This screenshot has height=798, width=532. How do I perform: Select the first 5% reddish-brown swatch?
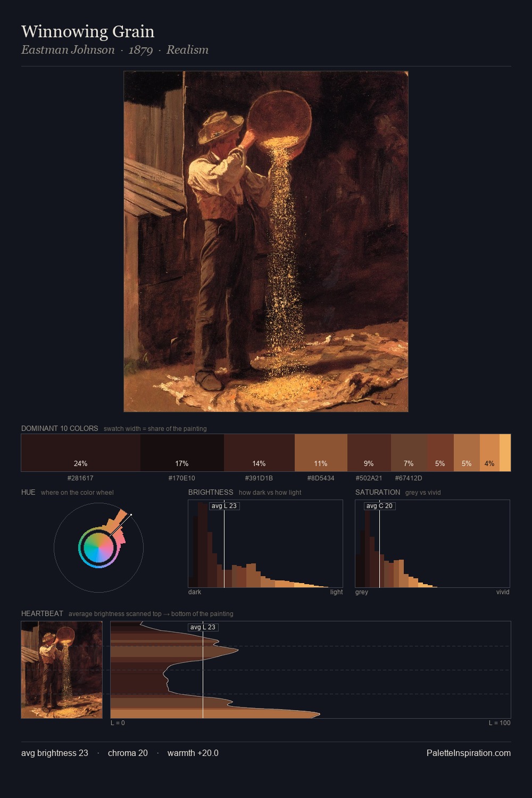tap(440, 453)
